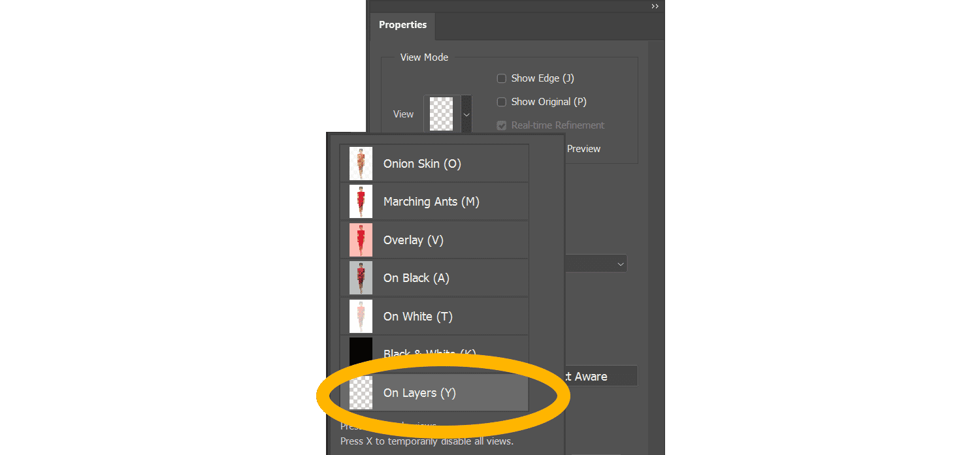Open the View mode dropdown arrow
980x455 pixels.
466,114
